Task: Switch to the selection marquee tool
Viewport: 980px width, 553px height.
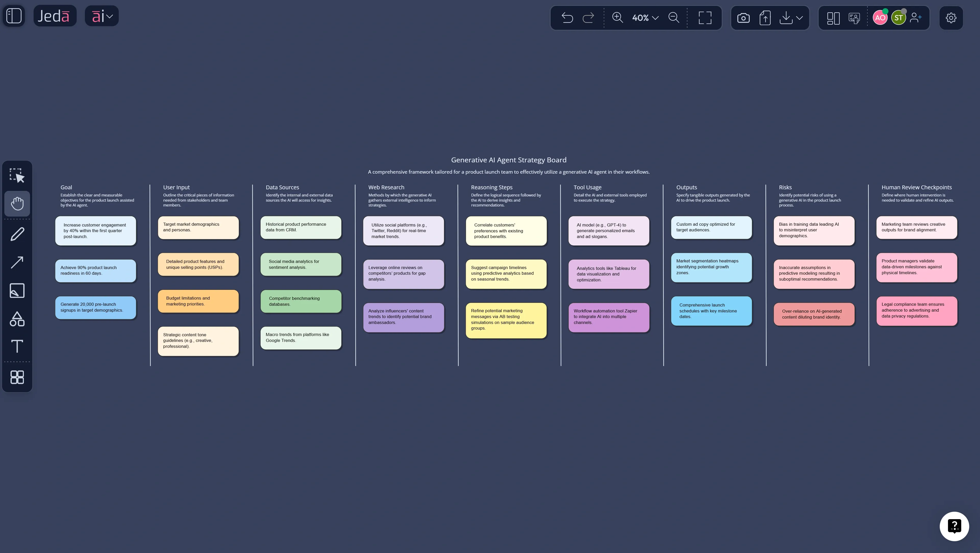Action: point(17,175)
